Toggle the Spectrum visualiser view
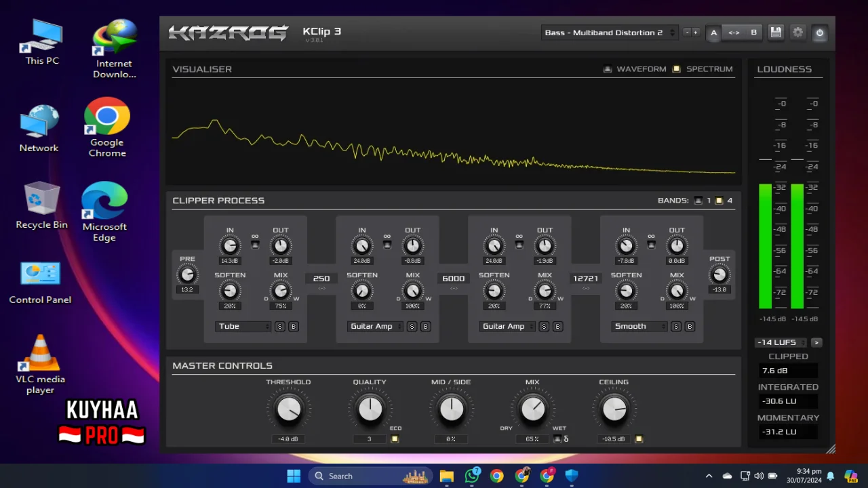 coord(676,69)
